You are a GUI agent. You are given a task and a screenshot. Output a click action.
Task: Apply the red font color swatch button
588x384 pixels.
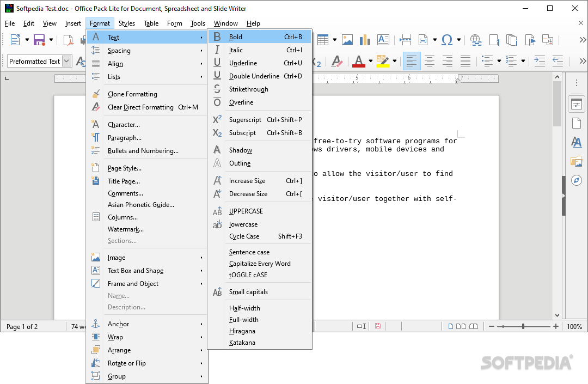pos(359,61)
